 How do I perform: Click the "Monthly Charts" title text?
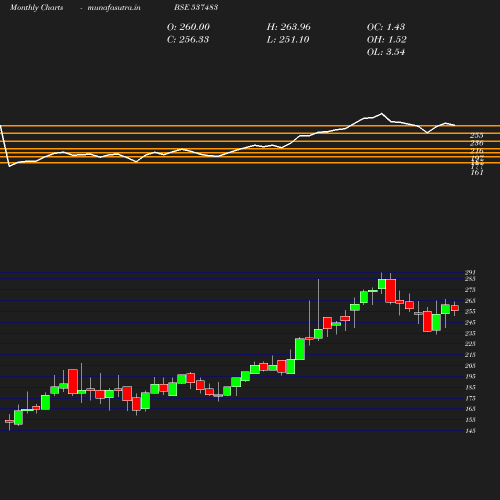[x=37, y=7]
